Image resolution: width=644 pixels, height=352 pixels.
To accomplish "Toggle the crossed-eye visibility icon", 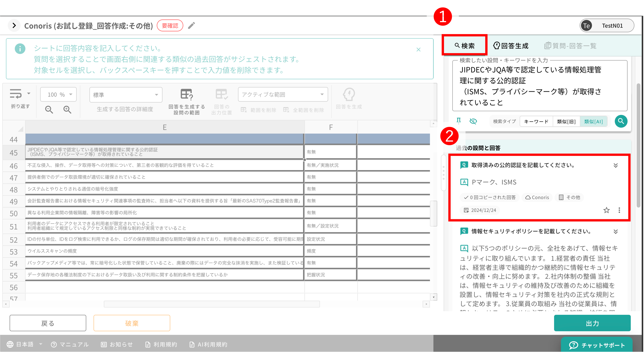I will tap(473, 121).
